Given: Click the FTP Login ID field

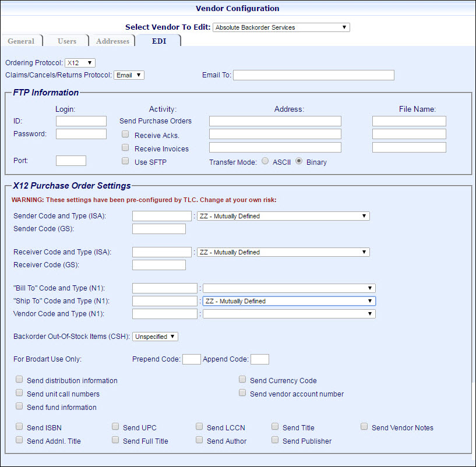Looking at the screenshot, I should (x=81, y=121).
